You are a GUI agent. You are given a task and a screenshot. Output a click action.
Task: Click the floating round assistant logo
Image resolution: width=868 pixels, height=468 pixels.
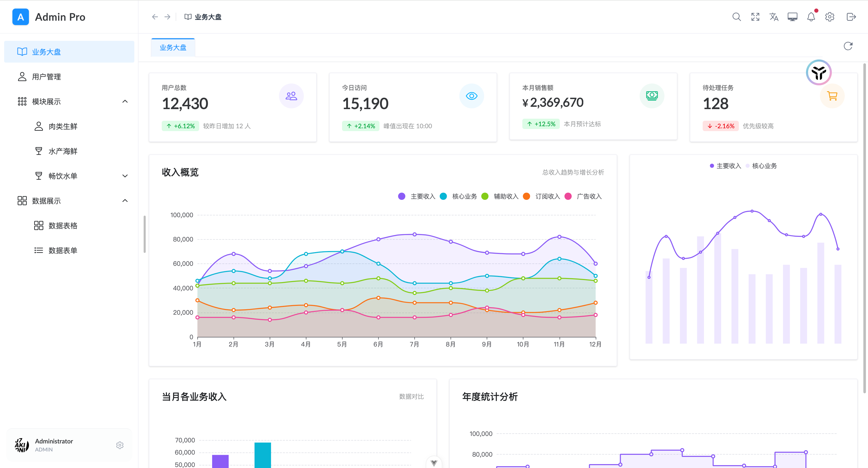[x=819, y=72]
